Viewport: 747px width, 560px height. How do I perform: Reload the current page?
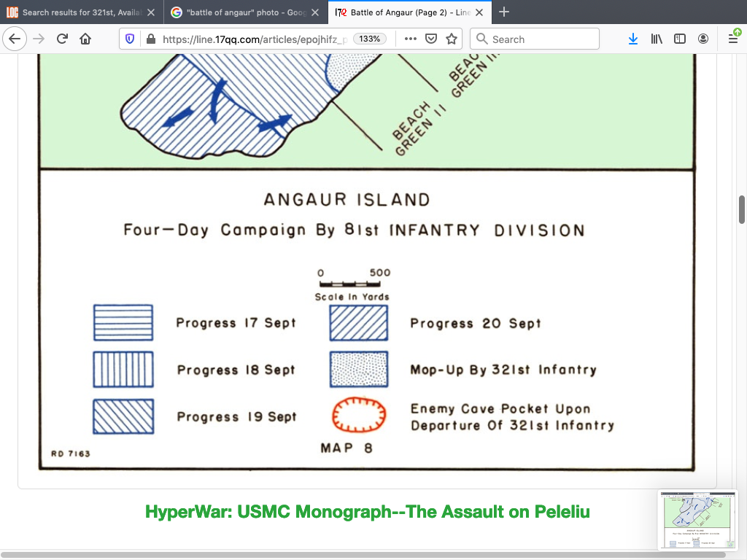tap(62, 39)
